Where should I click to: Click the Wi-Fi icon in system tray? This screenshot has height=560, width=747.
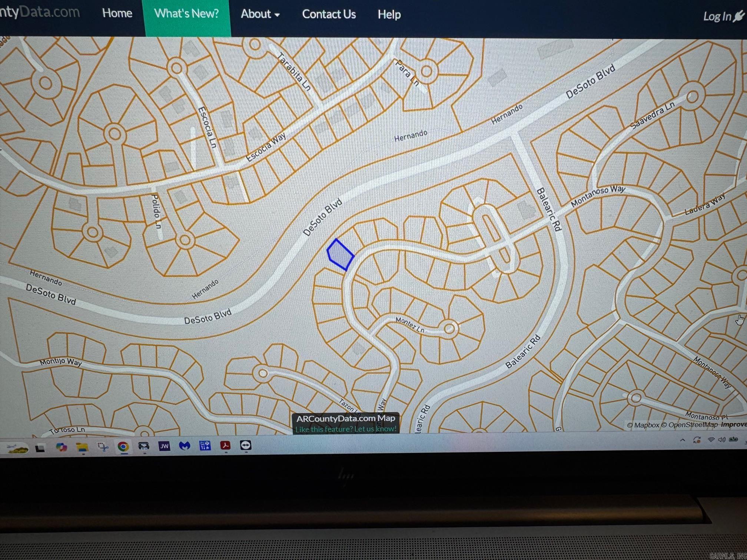pos(711,440)
